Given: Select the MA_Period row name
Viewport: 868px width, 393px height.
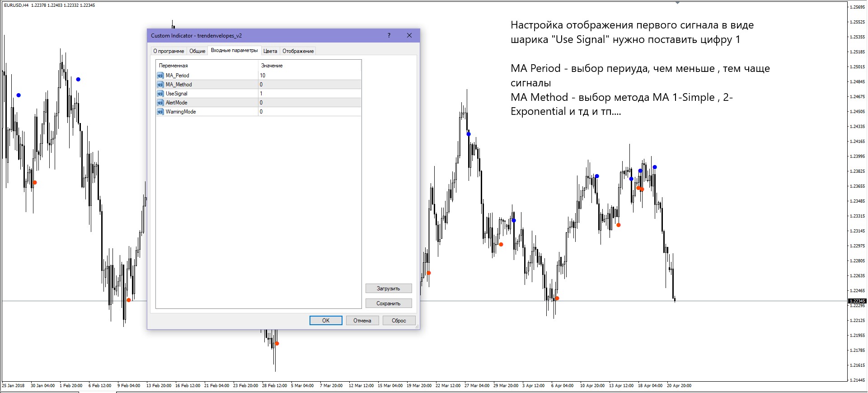Looking at the screenshot, I should (177, 76).
